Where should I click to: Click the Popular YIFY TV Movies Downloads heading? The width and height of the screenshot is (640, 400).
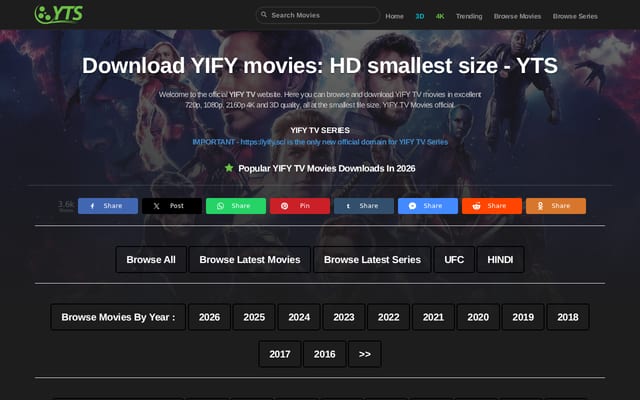point(327,169)
